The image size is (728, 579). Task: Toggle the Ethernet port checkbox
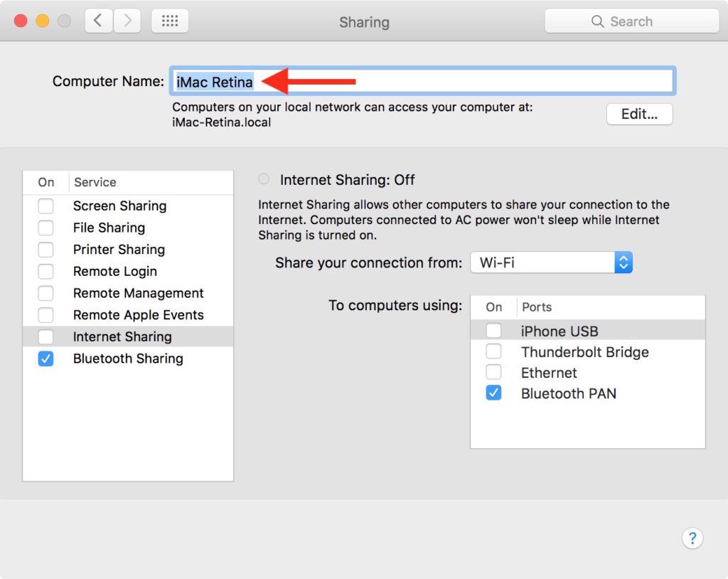click(493, 372)
